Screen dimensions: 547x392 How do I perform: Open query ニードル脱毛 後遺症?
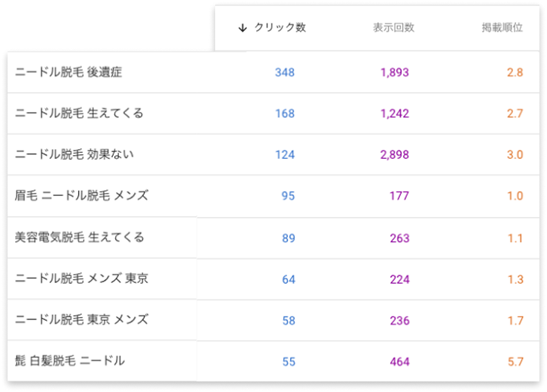tap(69, 73)
